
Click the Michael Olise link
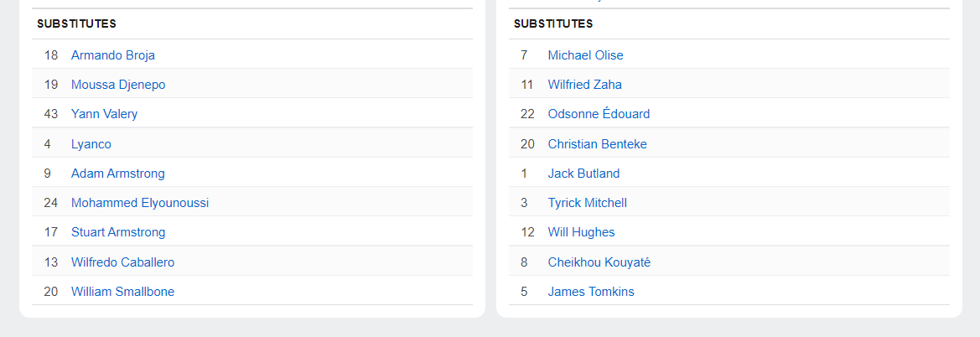pyautogui.click(x=585, y=55)
